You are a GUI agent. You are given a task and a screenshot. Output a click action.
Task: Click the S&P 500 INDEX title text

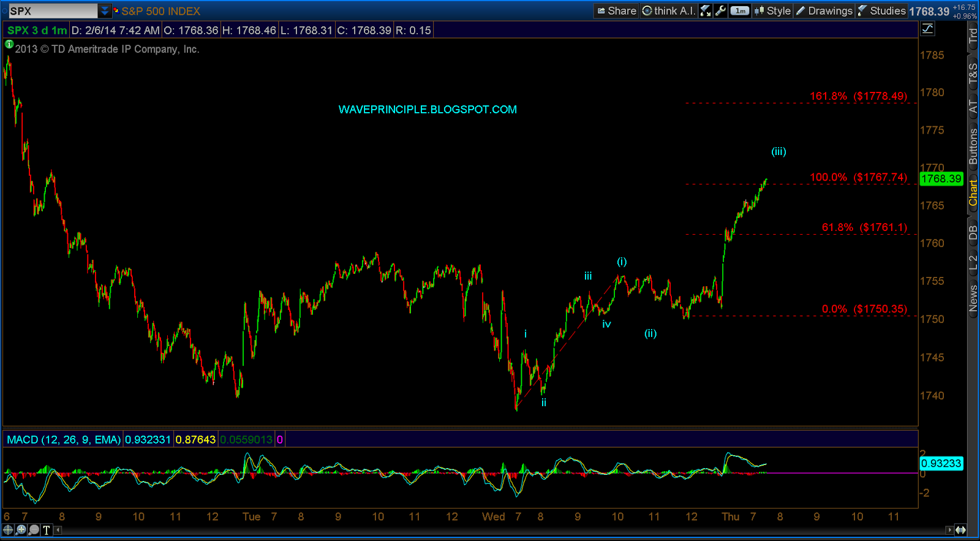click(161, 11)
